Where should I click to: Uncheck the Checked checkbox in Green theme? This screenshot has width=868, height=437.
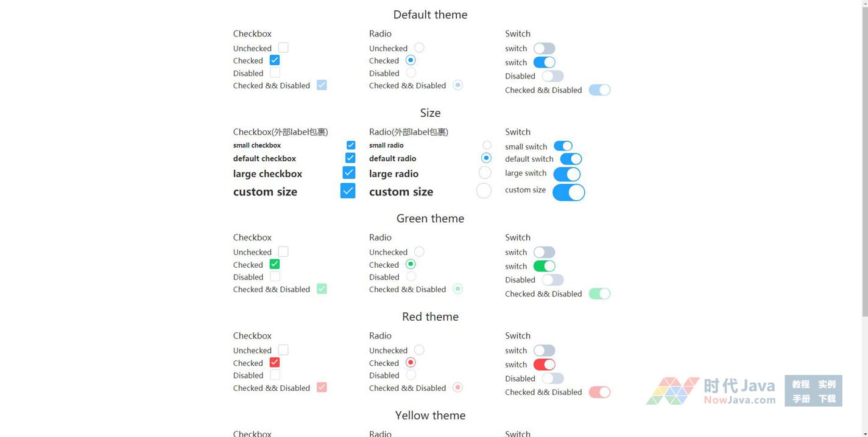275,264
